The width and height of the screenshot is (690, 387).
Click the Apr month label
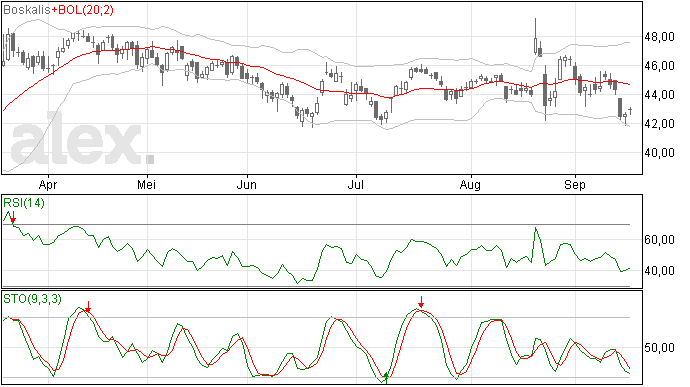[x=48, y=185]
